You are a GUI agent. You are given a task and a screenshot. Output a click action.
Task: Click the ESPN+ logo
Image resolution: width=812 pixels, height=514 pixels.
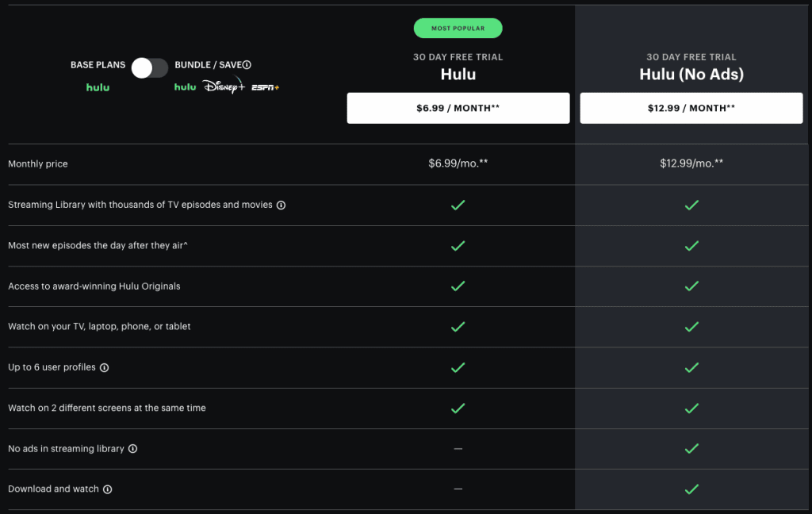tap(265, 87)
